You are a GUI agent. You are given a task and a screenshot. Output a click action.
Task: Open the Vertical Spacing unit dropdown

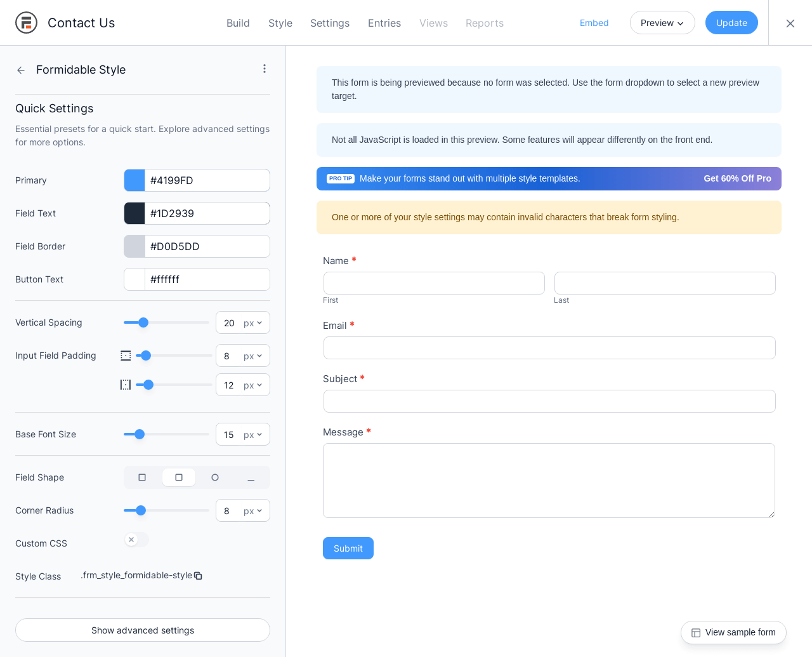point(253,323)
